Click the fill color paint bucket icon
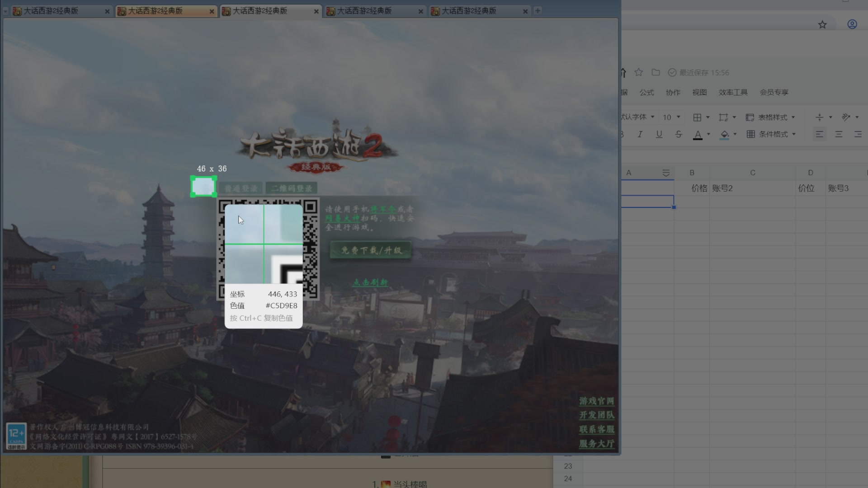 pos(725,134)
